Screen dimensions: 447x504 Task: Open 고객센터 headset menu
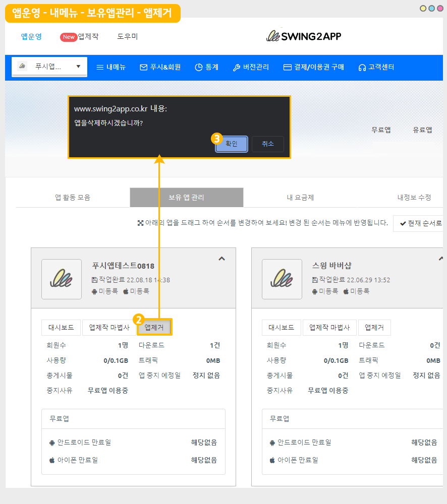(376, 67)
